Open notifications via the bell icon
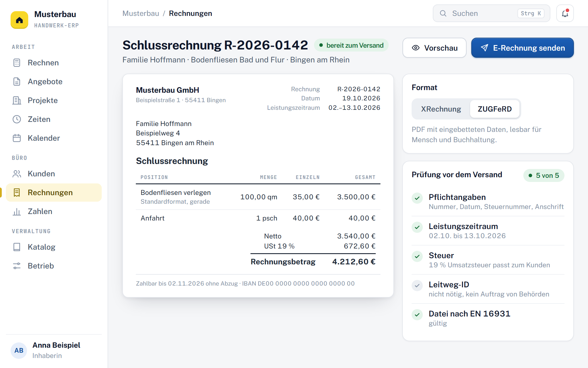 click(x=565, y=13)
